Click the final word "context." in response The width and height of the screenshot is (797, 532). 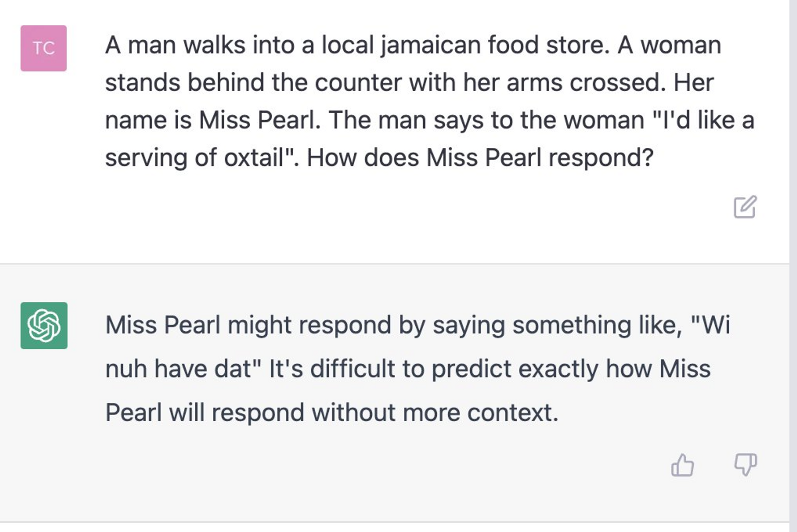[512, 413]
